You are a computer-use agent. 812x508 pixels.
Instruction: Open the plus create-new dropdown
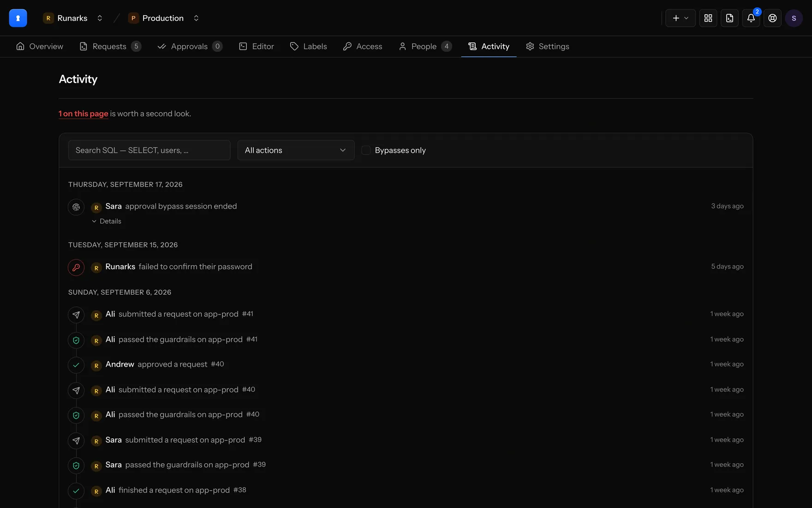pyautogui.click(x=681, y=18)
